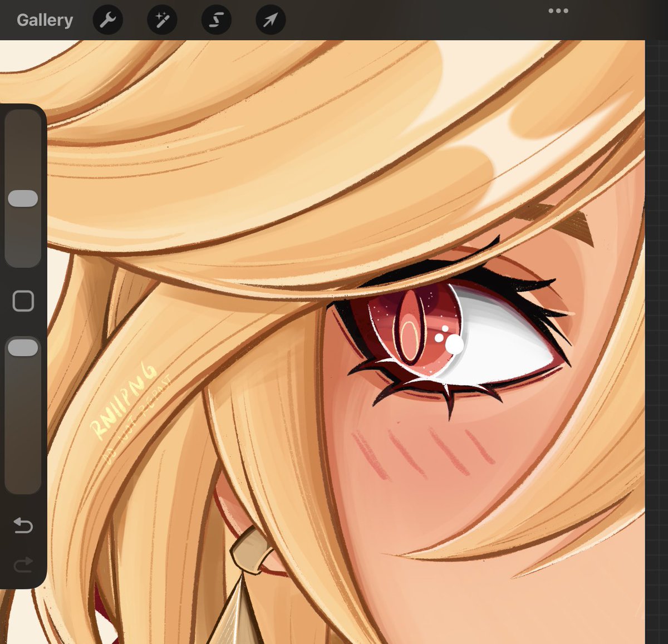
Task: Click the brush opacity slider handle
Action: click(23, 348)
